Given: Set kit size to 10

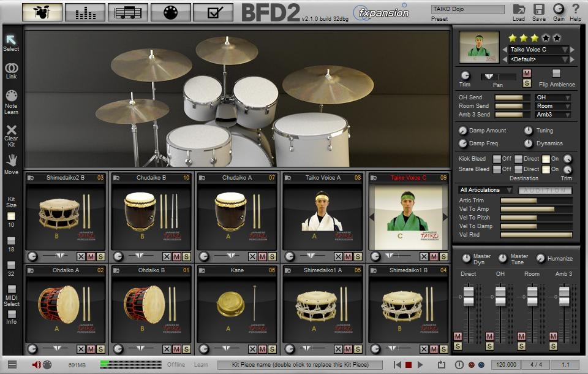Looking at the screenshot, I should tap(11, 216).
